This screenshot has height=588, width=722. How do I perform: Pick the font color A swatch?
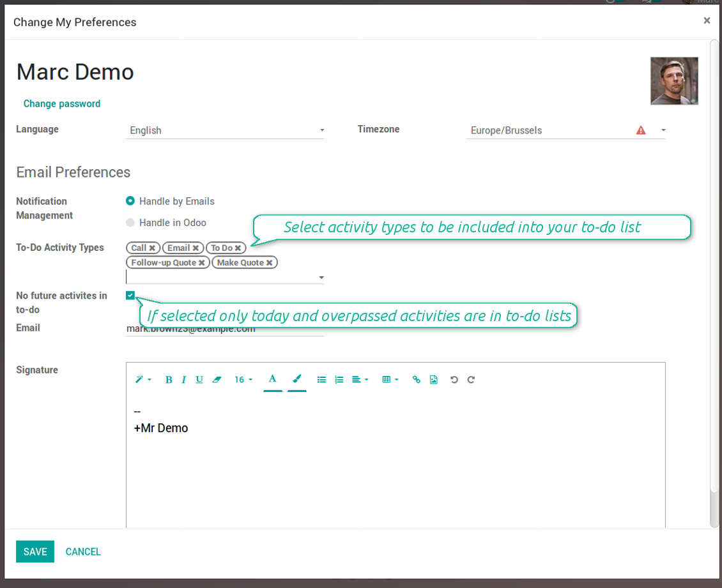(x=272, y=379)
